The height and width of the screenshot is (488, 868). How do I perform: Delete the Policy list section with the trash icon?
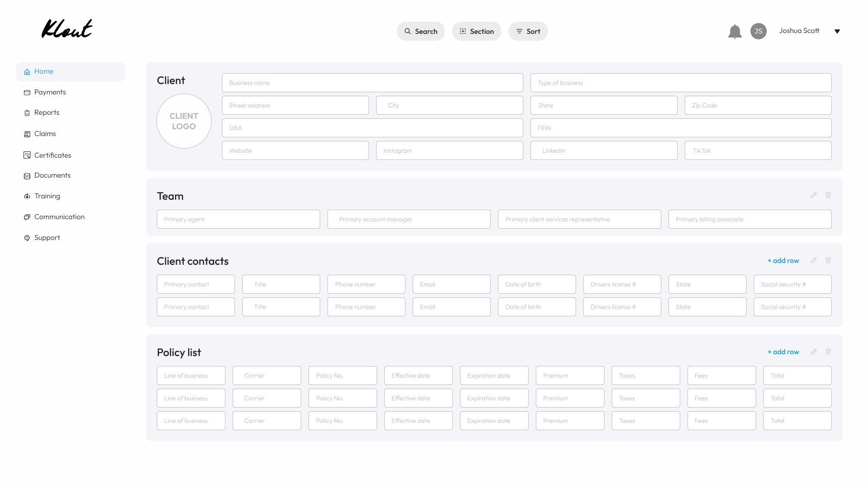[828, 352]
